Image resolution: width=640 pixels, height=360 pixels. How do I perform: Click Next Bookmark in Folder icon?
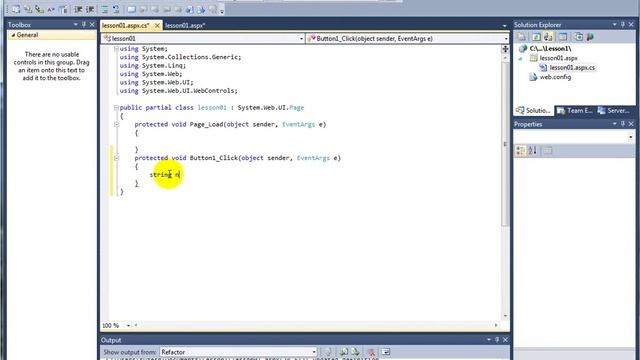point(178,9)
